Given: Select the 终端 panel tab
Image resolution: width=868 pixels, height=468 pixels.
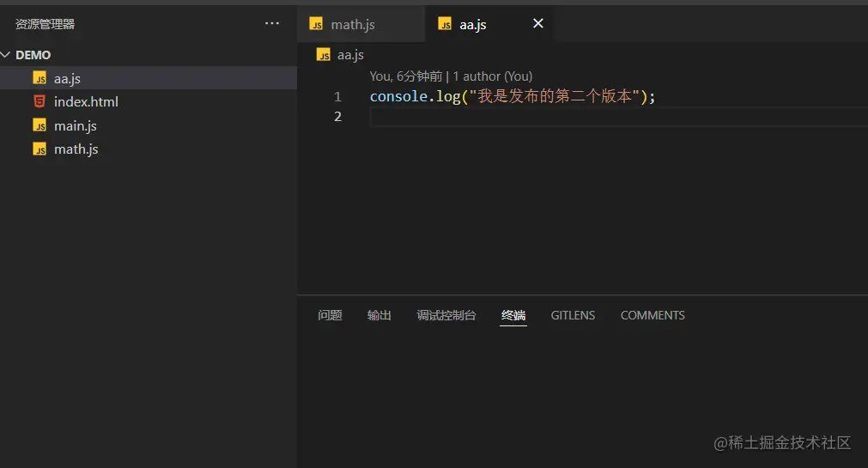Looking at the screenshot, I should coord(513,315).
